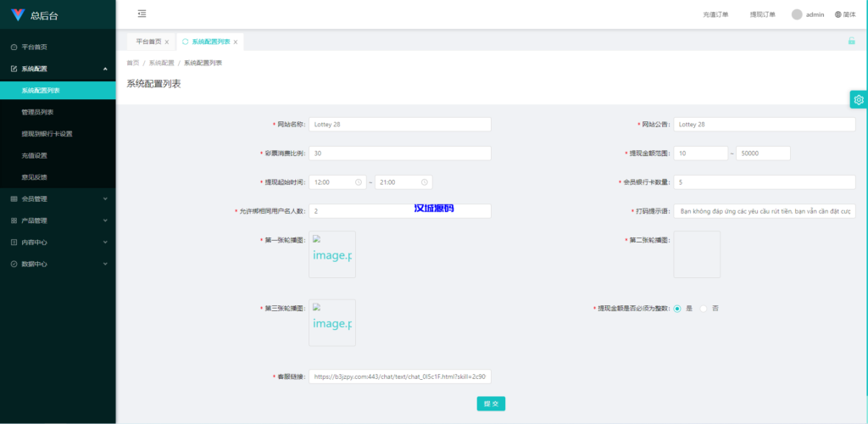Image resolution: width=868 pixels, height=424 pixels.
Task: Switch to the 平台首页 tab
Action: pos(148,42)
